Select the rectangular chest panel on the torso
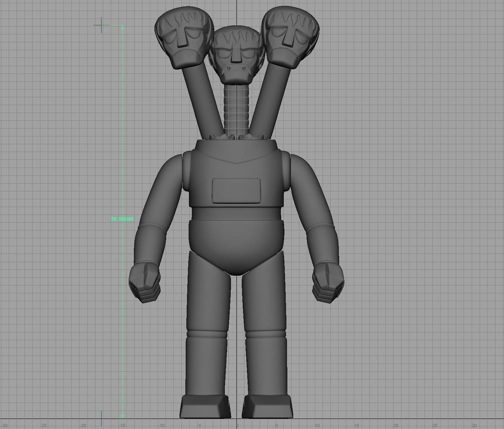Screen dimensions: 504x429 pos(236,191)
